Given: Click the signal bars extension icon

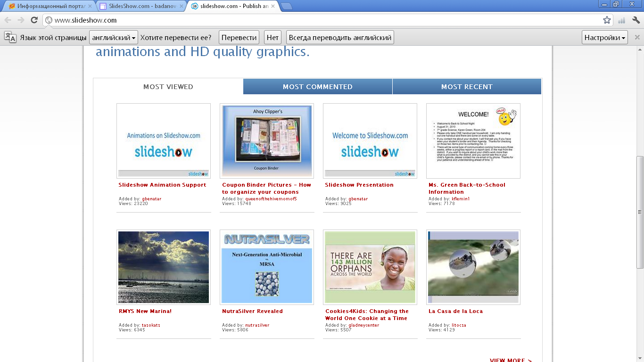Looking at the screenshot, I should click(x=622, y=20).
